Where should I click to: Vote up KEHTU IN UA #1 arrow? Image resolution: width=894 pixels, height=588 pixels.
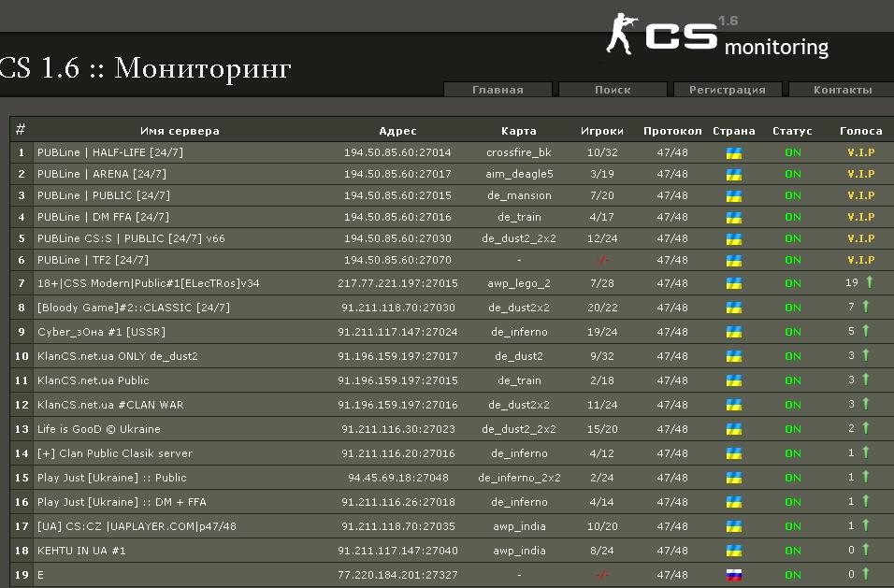click(x=866, y=550)
